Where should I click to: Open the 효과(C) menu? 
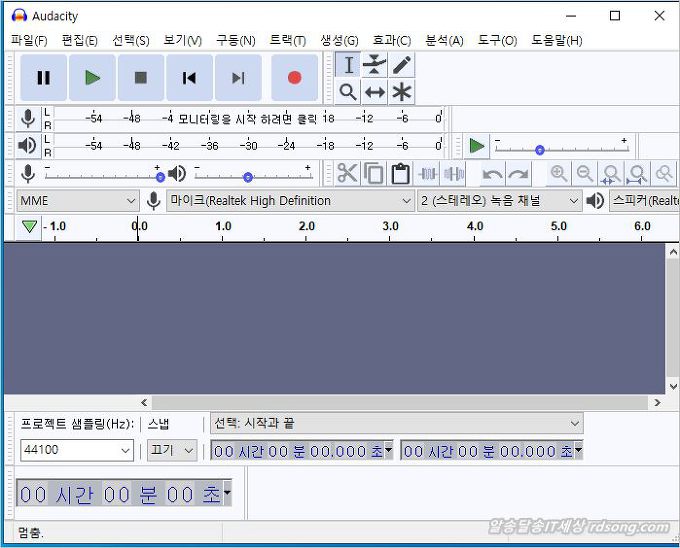pyautogui.click(x=392, y=40)
